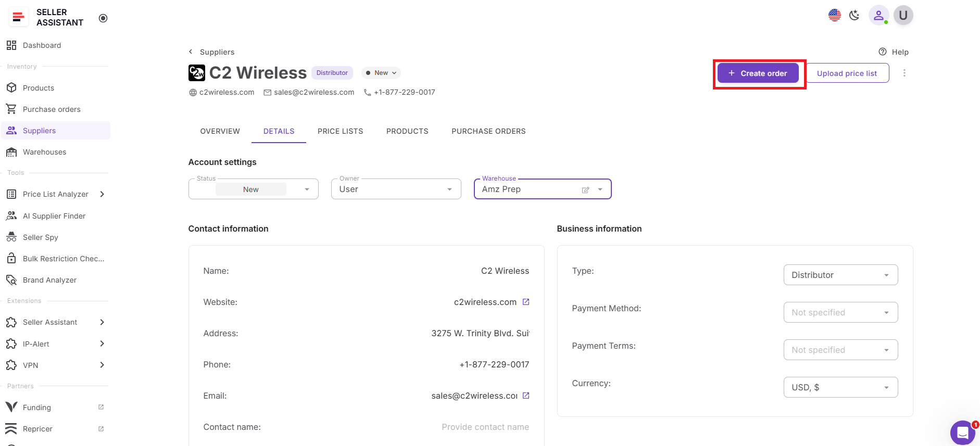The height and width of the screenshot is (446, 980).
Task: Click the Contact name input field
Action: point(485,427)
